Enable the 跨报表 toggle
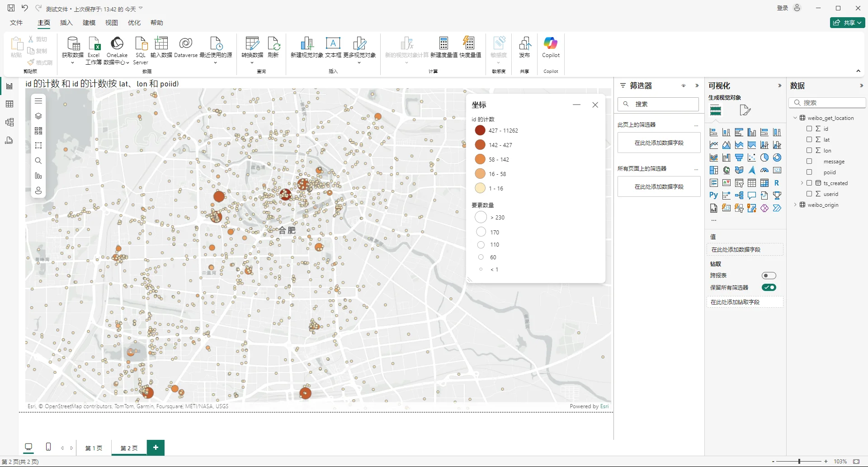 tap(769, 275)
